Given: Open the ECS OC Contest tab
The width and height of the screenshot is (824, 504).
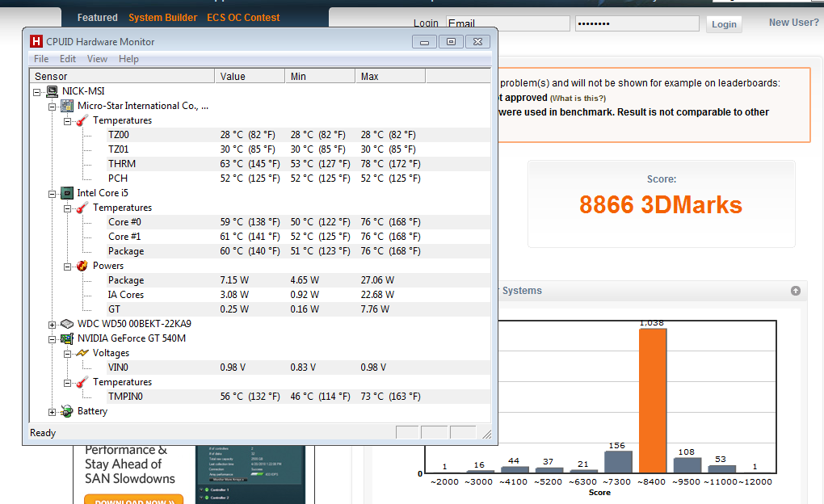Looking at the screenshot, I should 243,17.
